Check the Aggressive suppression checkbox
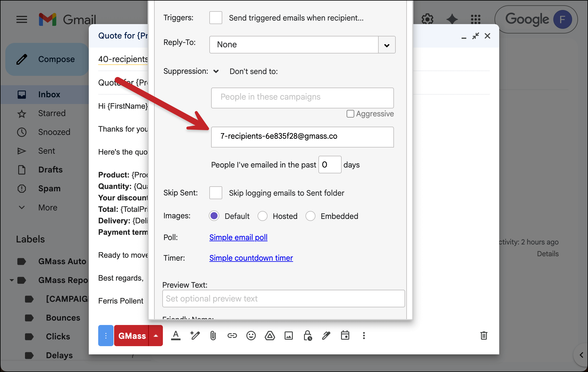The height and width of the screenshot is (372, 588). coord(350,114)
